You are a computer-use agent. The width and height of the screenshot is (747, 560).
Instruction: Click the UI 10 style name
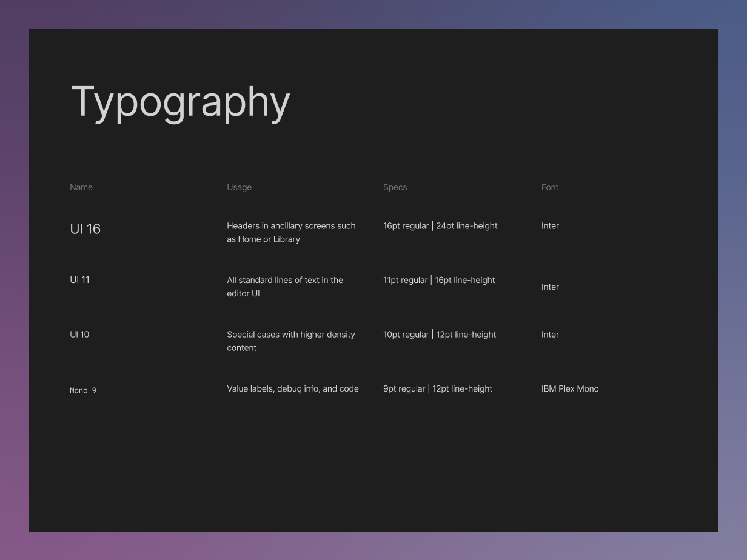click(79, 335)
